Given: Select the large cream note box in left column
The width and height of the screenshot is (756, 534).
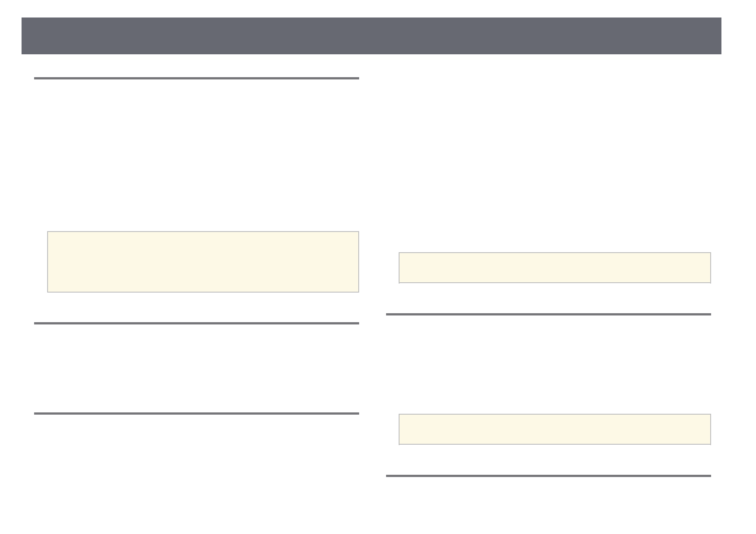Looking at the screenshot, I should click(203, 262).
